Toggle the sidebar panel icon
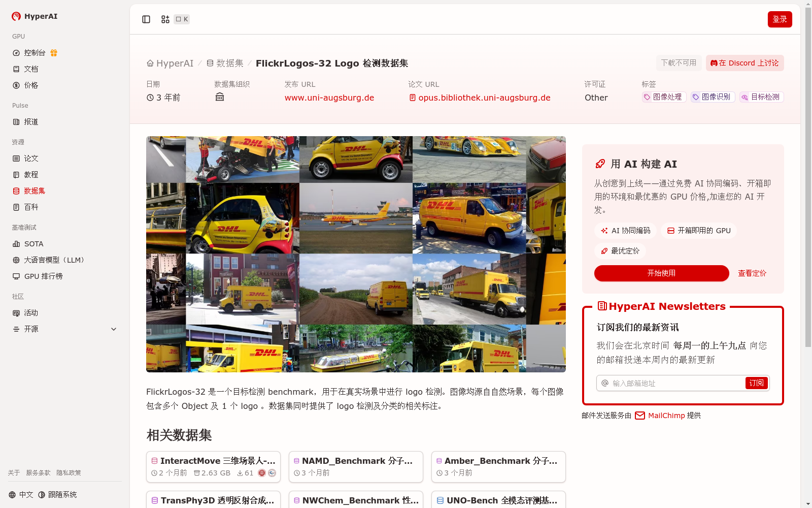The image size is (812, 508). coord(146,19)
